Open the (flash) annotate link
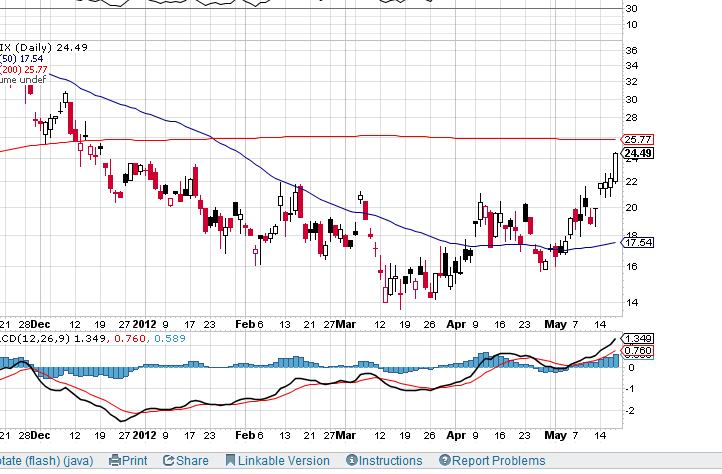 pyautogui.click(x=42, y=461)
